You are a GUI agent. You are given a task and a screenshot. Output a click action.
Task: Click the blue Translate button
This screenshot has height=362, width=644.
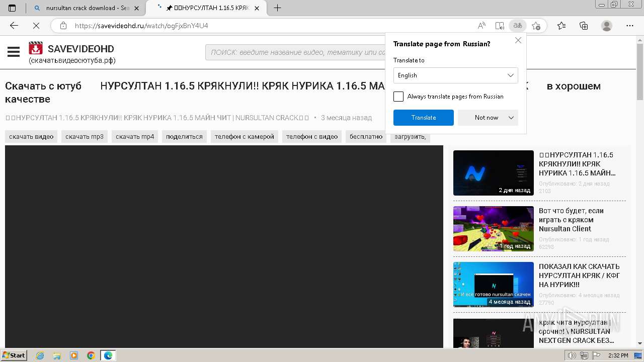click(424, 118)
